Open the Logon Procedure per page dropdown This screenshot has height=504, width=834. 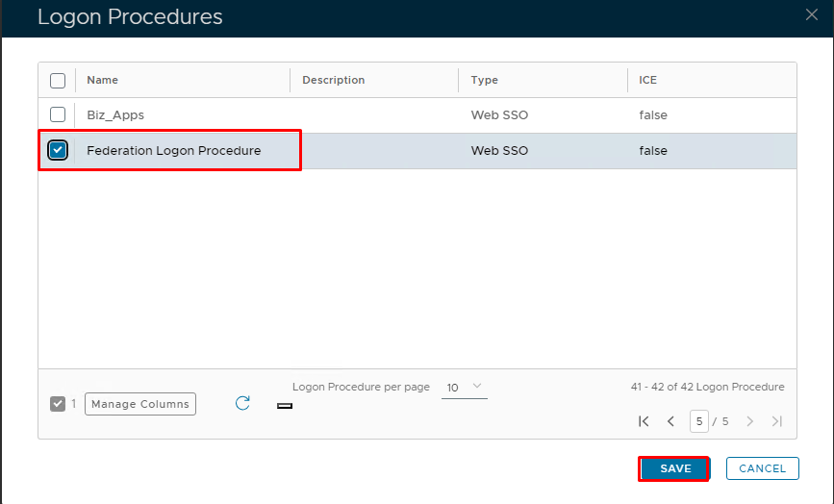click(465, 387)
